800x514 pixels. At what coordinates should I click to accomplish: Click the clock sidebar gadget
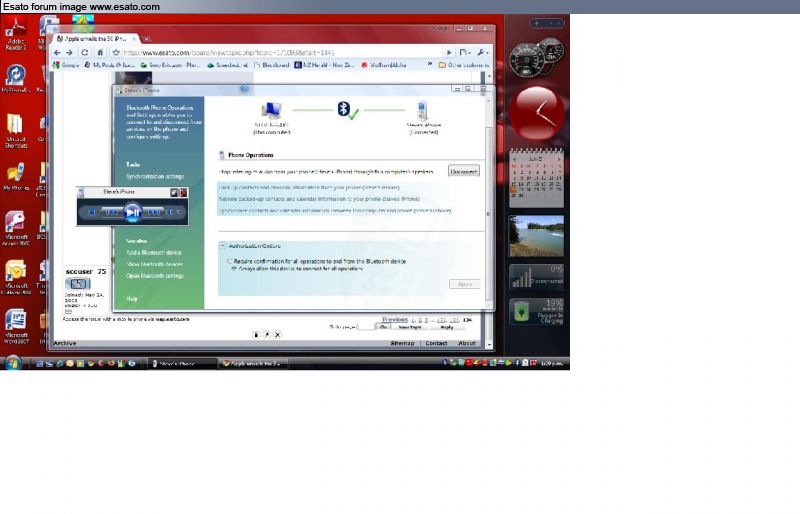click(536, 112)
